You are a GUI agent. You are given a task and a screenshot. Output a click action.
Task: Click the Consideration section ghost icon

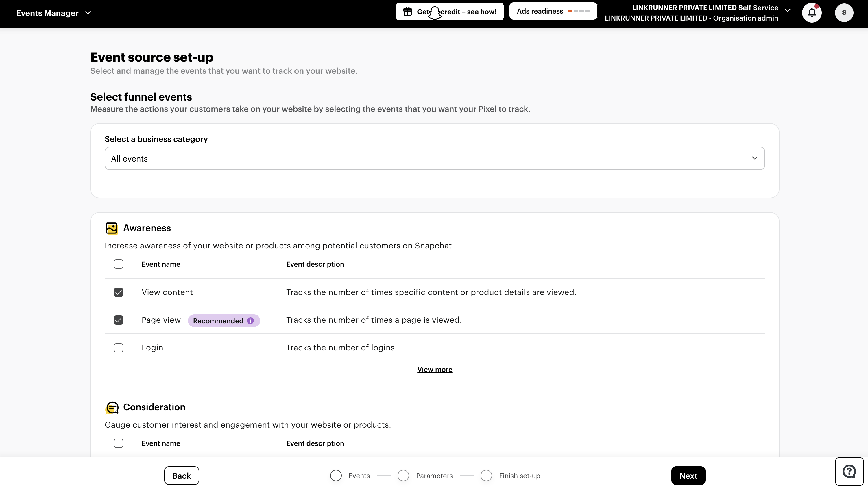pyautogui.click(x=111, y=407)
